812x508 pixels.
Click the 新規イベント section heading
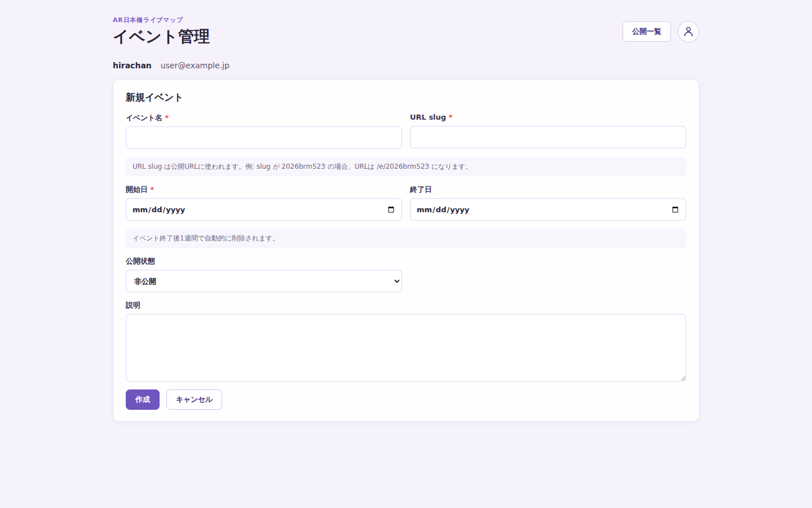pos(154,98)
